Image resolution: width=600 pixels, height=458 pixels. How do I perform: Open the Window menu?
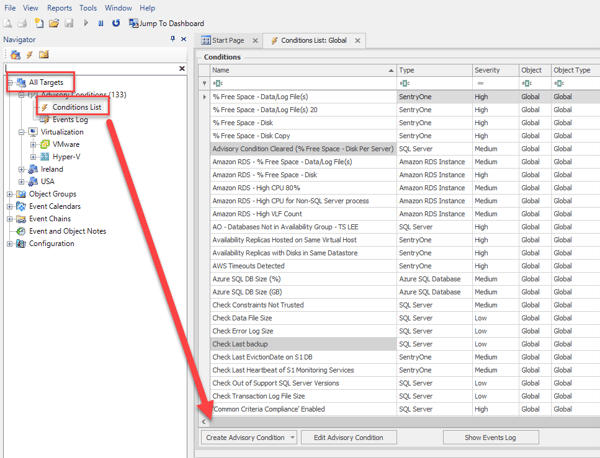click(x=118, y=8)
